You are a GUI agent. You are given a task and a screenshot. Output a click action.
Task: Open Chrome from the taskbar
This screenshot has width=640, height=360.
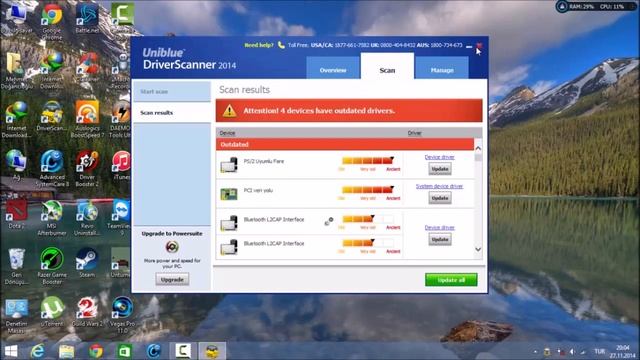click(x=96, y=351)
